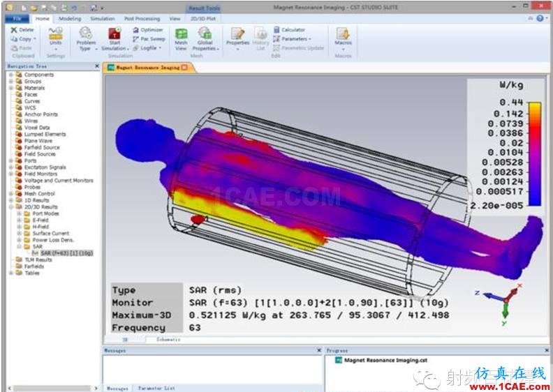Viewport: 553px width, 392px height.
Task: Select TLM Results in the tree
Action: coord(34,260)
